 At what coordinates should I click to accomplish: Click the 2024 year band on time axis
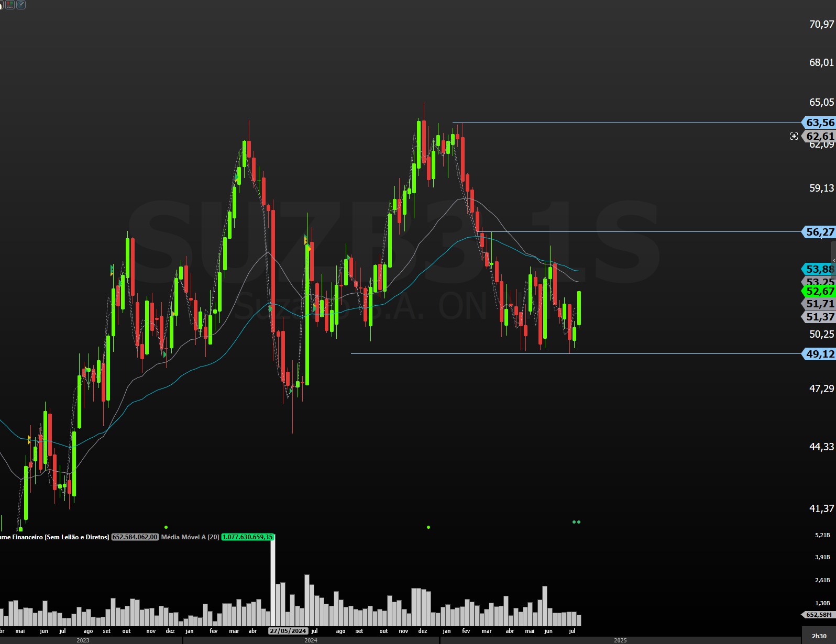[311, 640]
